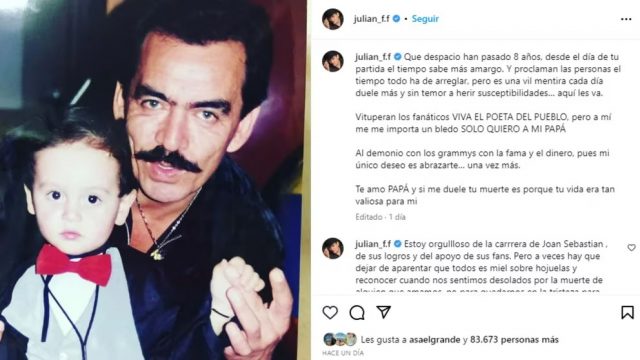
Task: Like the post with the heart icon
Action: click(x=330, y=313)
